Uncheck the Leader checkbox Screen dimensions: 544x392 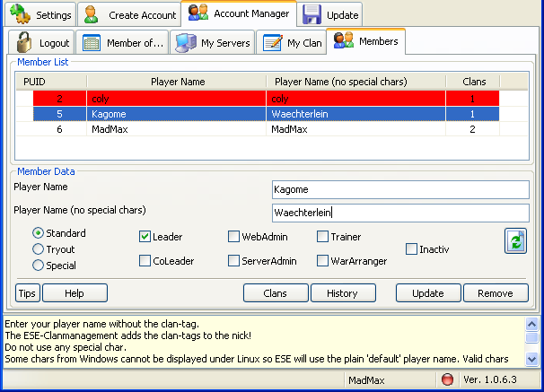[145, 237]
